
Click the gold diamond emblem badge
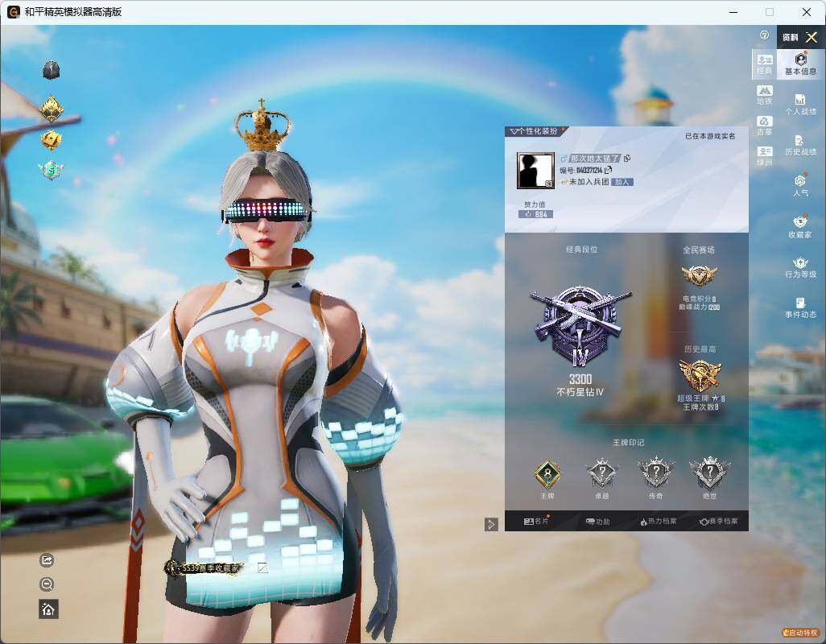(52, 109)
